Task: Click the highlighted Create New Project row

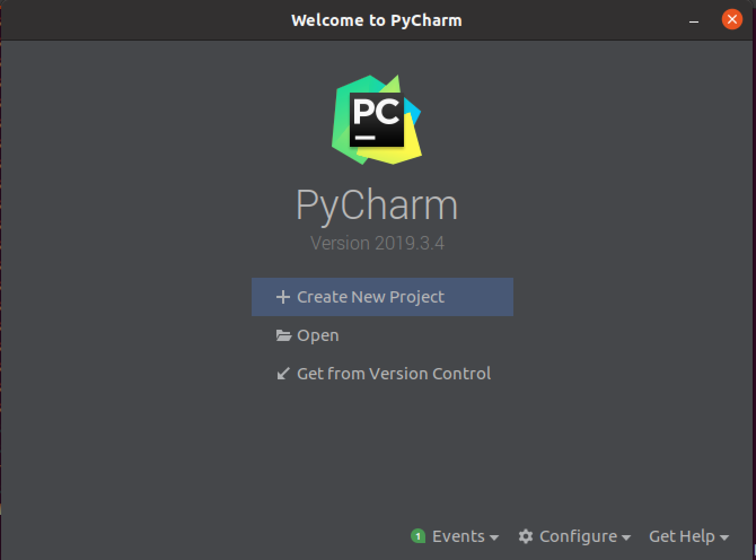Action: 382,297
